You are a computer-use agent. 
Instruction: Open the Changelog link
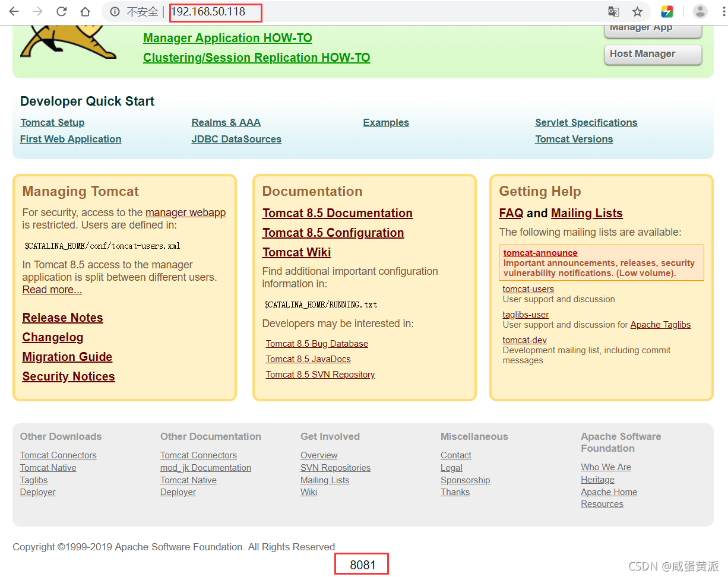53,337
